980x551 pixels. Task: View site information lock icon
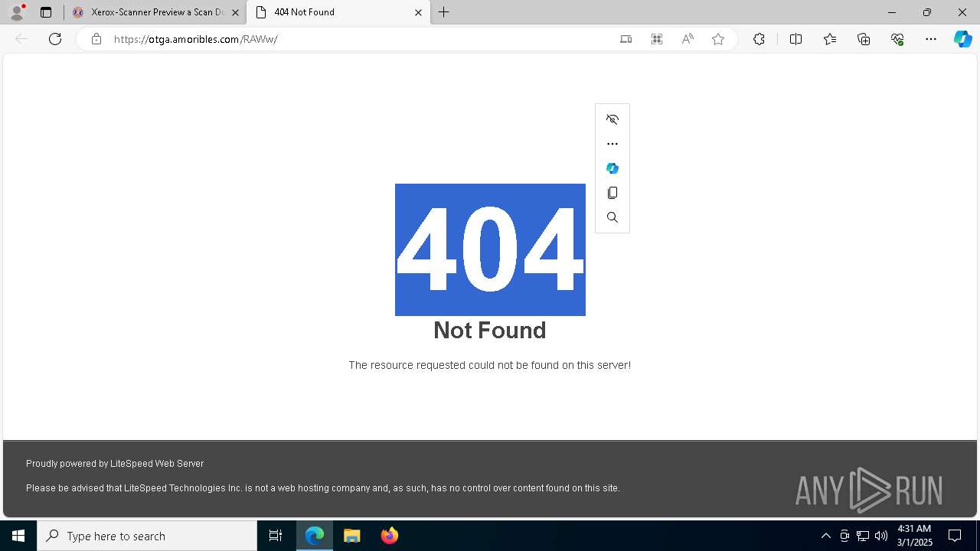click(96, 39)
